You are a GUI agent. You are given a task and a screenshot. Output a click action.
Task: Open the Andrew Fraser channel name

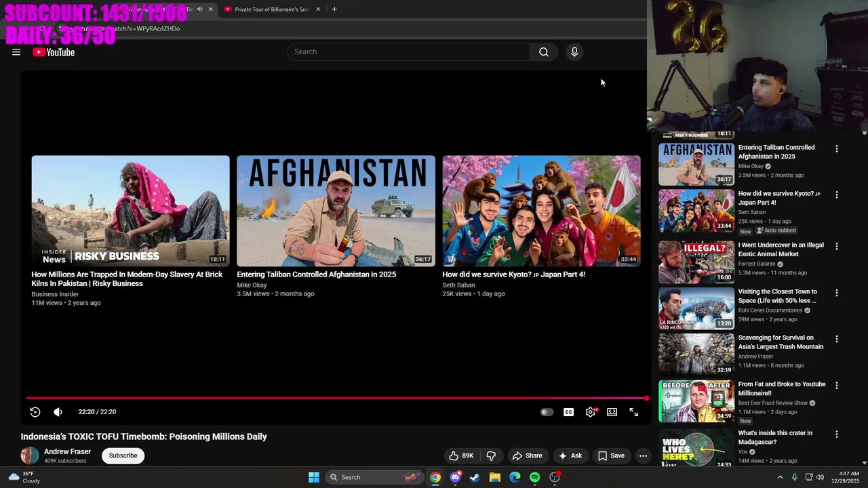67,451
